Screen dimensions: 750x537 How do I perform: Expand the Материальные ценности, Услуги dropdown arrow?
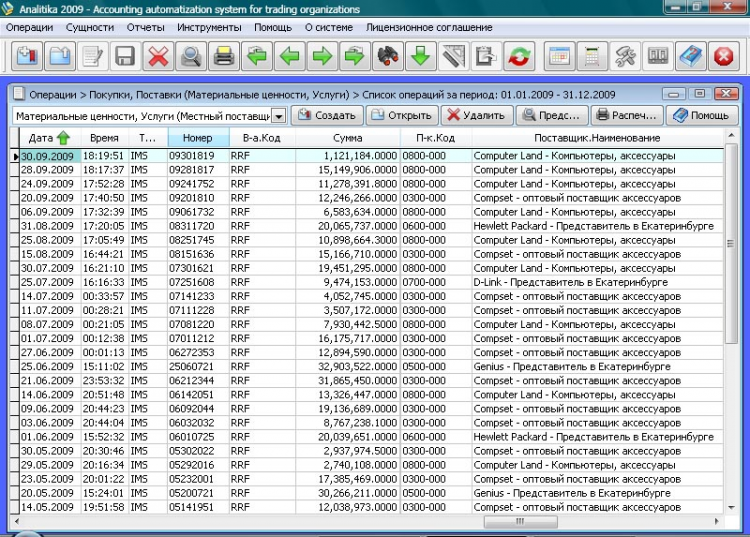tap(279, 116)
